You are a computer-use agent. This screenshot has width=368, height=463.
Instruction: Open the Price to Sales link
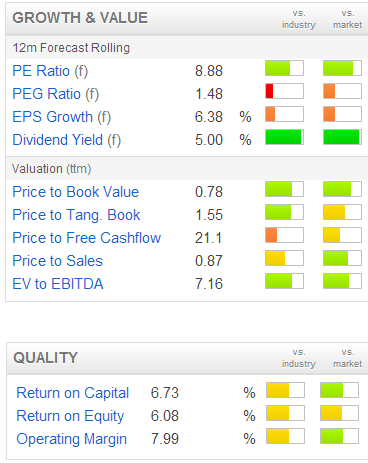(x=58, y=261)
